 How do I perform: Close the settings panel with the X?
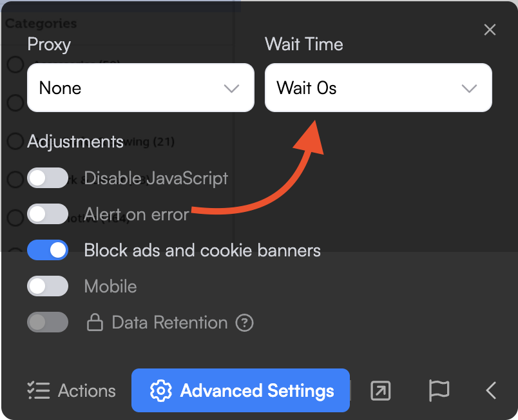coord(490,30)
